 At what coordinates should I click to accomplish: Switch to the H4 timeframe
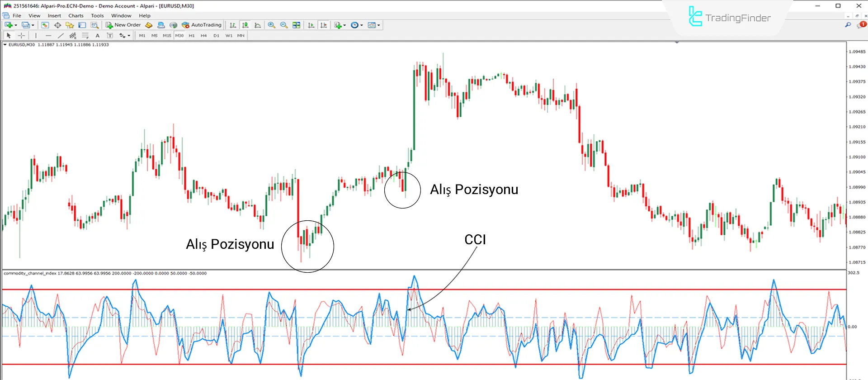[x=203, y=35]
